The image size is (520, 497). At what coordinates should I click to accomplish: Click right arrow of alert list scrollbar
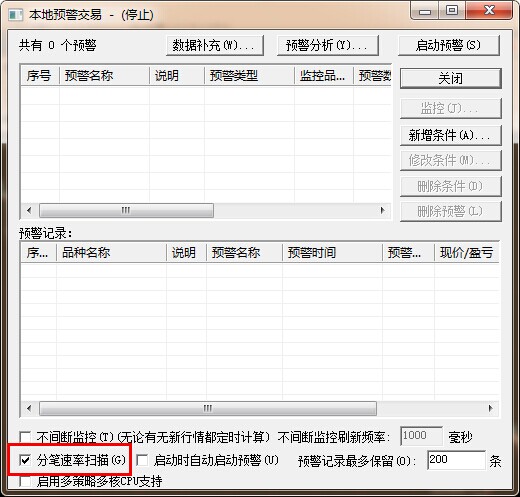(x=382, y=210)
